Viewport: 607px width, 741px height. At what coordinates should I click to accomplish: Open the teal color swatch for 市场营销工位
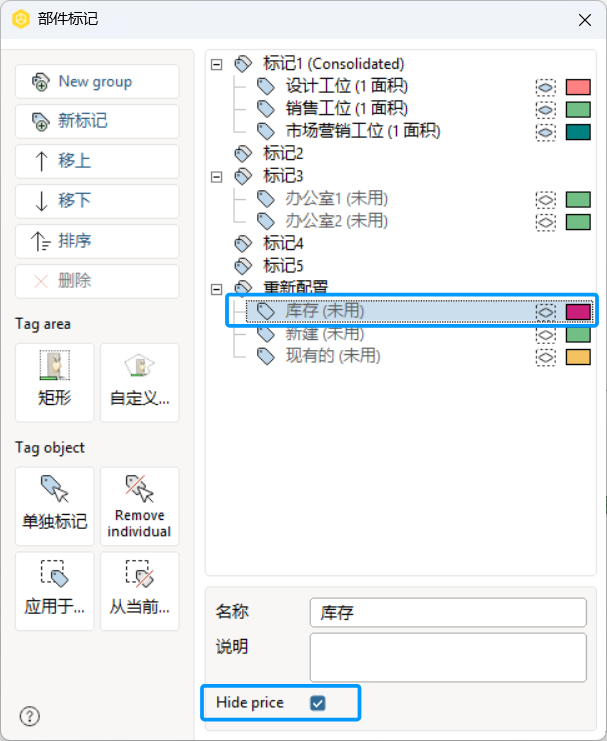[578, 132]
